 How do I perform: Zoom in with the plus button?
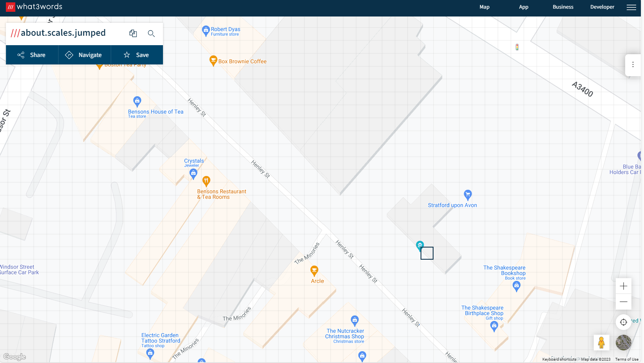pyautogui.click(x=623, y=286)
